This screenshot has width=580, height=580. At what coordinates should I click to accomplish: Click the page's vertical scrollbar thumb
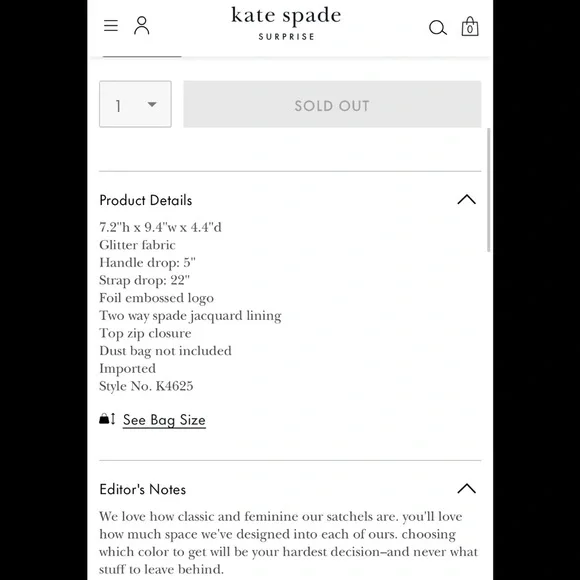[489, 190]
